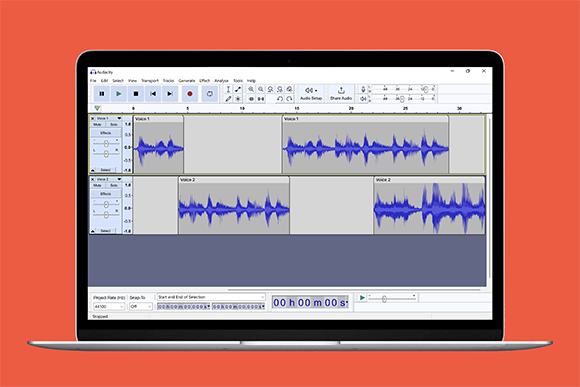Skip to end of project
This screenshot has width=580, height=387.
tap(170, 94)
